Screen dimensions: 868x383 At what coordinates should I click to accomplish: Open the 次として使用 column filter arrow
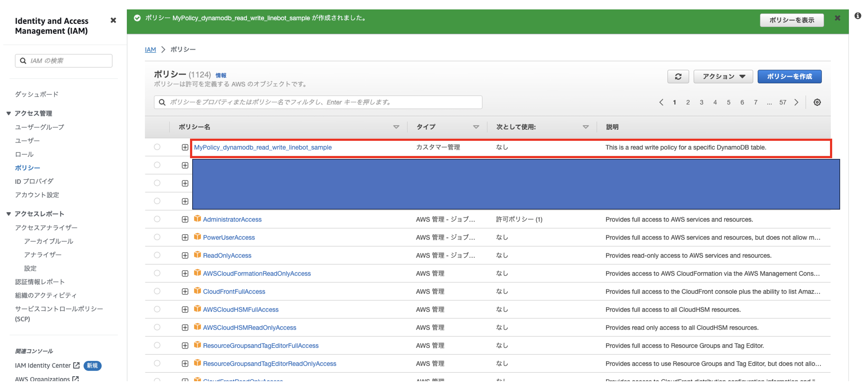[x=585, y=127]
